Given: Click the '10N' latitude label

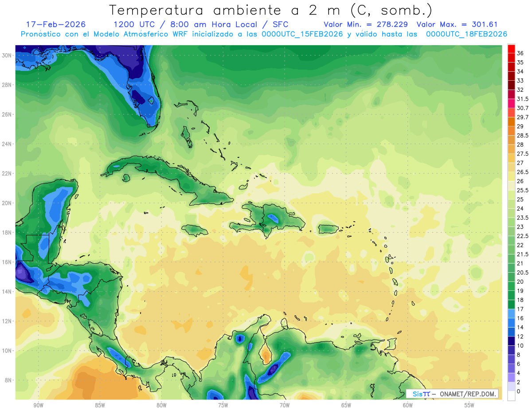Looking at the screenshot, I should pyautogui.click(x=6, y=351).
